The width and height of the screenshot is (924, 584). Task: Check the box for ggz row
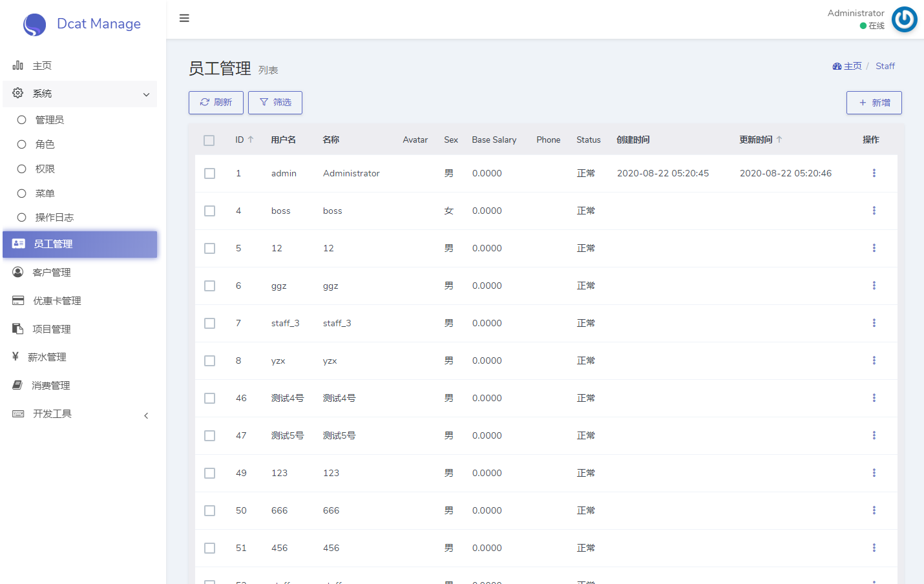[209, 286]
